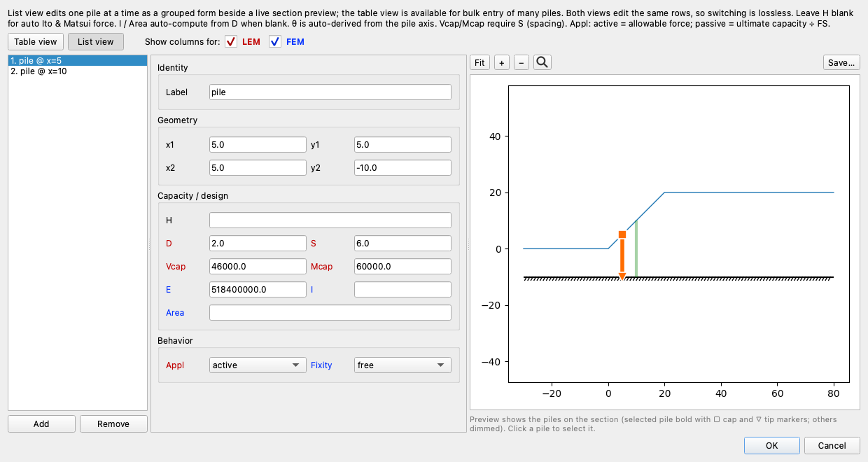Edit the Vcap value field
The height and width of the screenshot is (462, 868).
point(258,266)
